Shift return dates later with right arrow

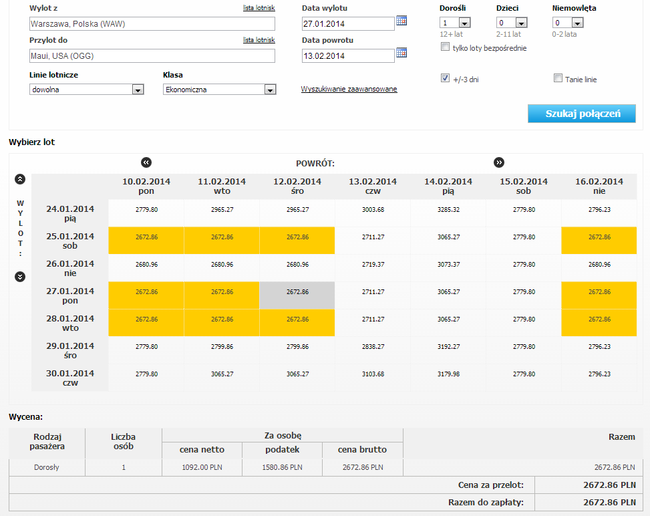click(x=499, y=162)
